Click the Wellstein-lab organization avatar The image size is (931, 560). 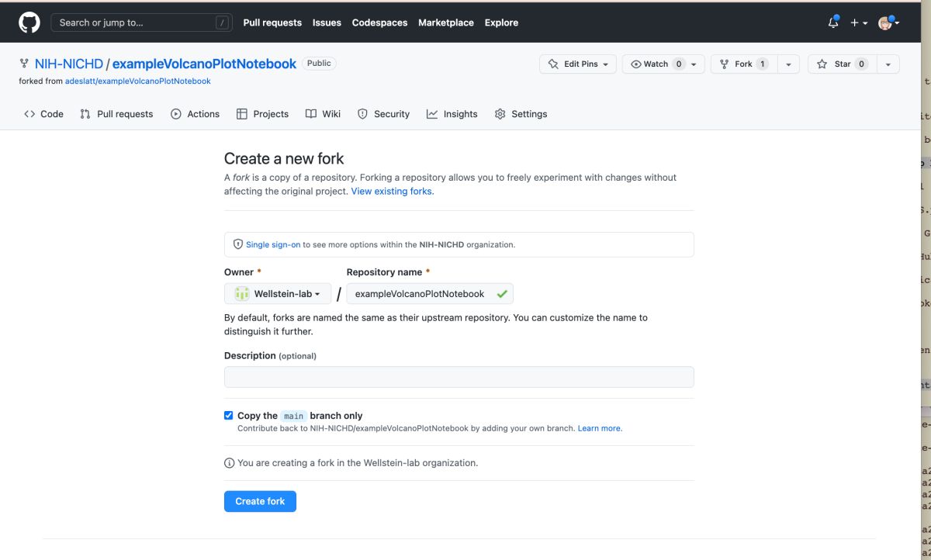[x=242, y=294]
